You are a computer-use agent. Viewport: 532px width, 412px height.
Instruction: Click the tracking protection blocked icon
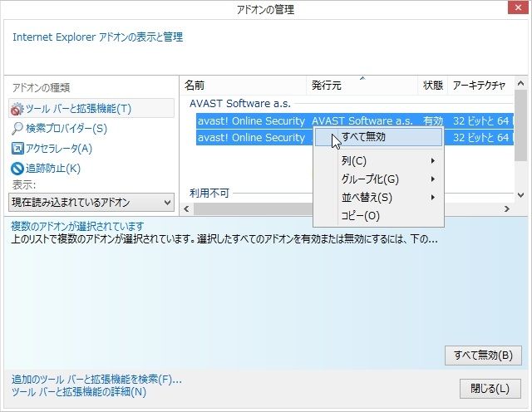pyautogui.click(x=17, y=169)
